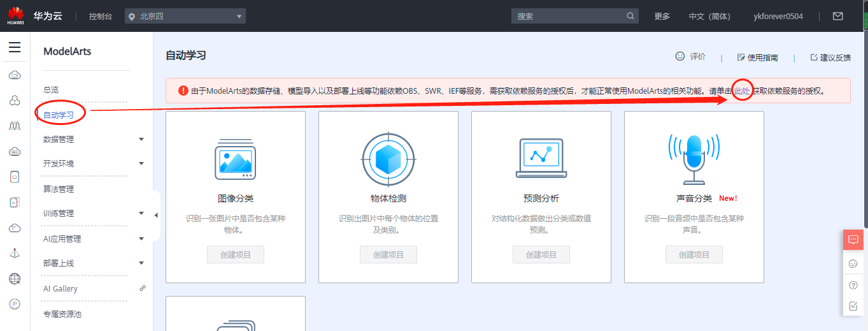Click the Huawei logo
This screenshot has width=868, height=331.
16,15
